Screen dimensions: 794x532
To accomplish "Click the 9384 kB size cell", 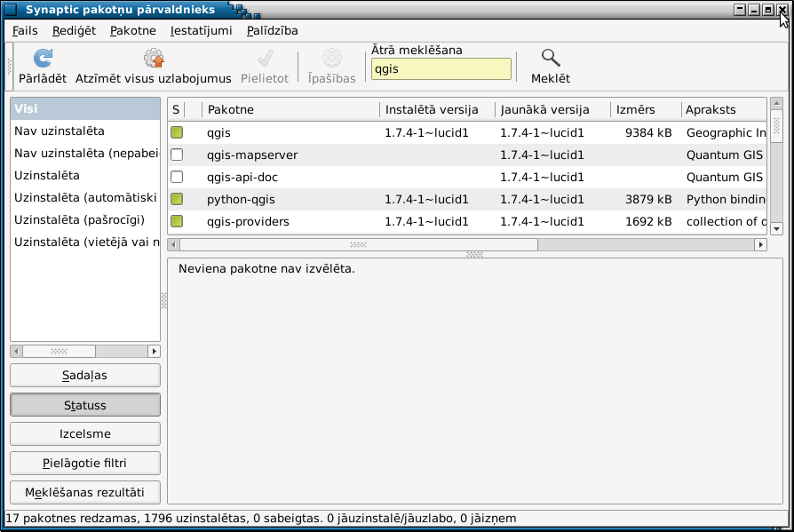I will pos(648,132).
